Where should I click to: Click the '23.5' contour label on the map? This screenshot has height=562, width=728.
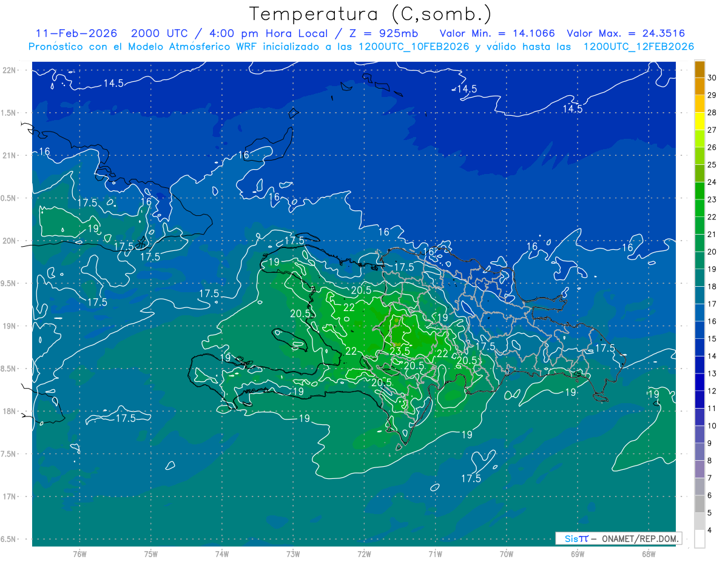(399, 351)
